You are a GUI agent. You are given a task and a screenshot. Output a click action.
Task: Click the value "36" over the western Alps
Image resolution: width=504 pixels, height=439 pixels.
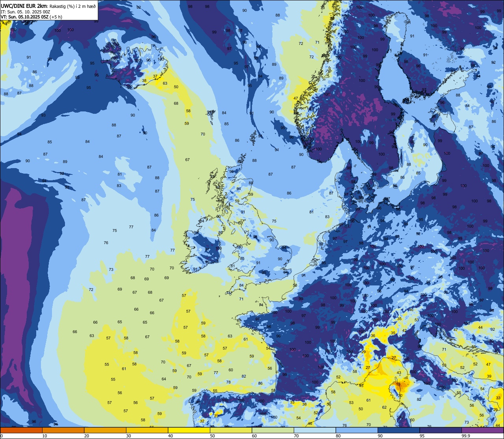click(373, 335)
